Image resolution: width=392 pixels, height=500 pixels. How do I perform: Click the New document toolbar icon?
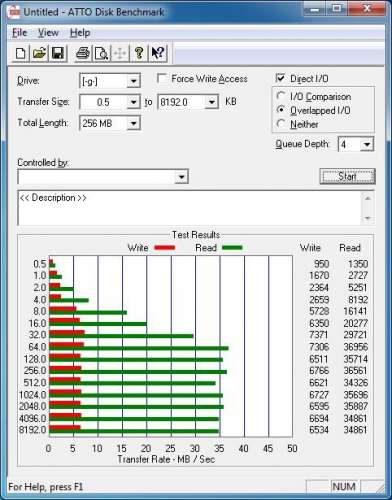click(x=21, y=53)
